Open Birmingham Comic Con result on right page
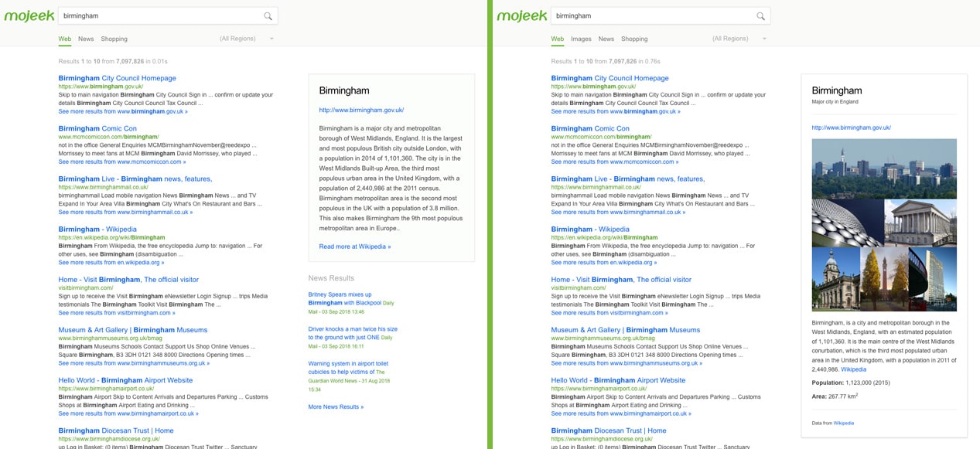Viewport: 980px width, 449px height. point(590,128)
